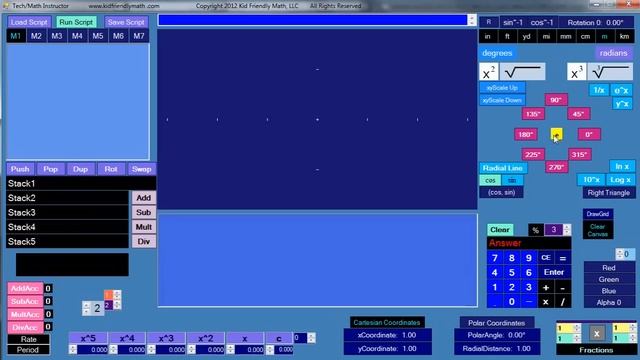The height and width of the screenshot is (360, 640).
Task: Select the cos toggle
Action: point(490,180)
